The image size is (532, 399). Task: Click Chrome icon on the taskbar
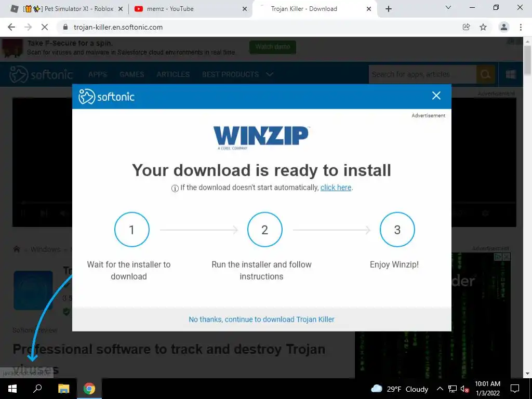(89, 389)
